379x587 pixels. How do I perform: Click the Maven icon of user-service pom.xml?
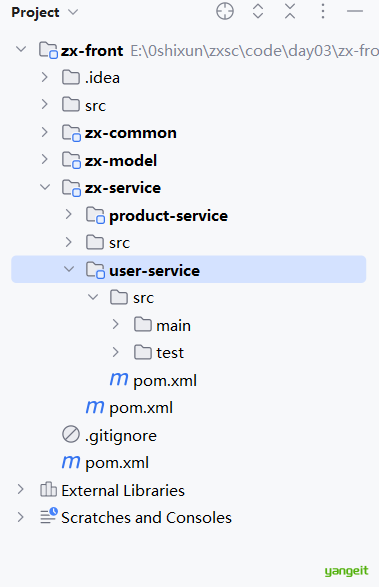119,379
